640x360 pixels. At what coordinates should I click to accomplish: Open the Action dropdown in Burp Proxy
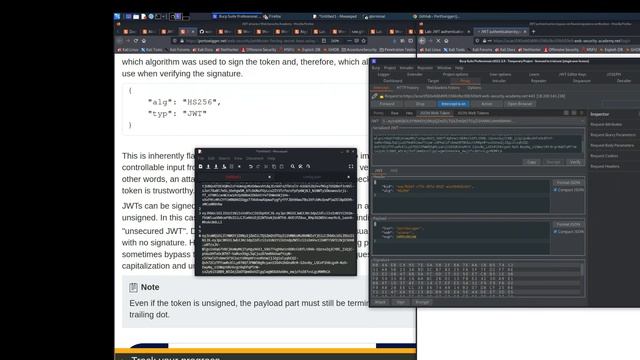pos(487,104)
